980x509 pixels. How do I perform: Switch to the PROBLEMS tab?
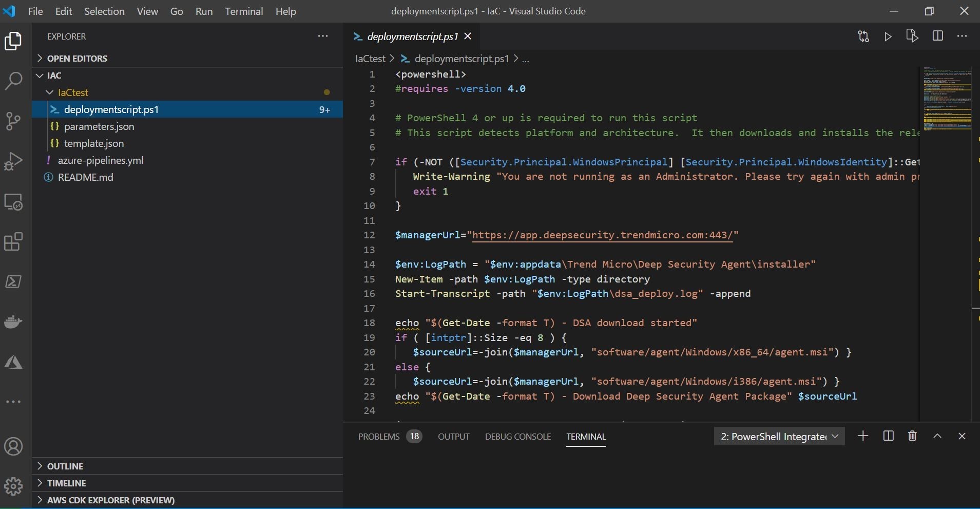pyautogui.click(x=379, y=437)
